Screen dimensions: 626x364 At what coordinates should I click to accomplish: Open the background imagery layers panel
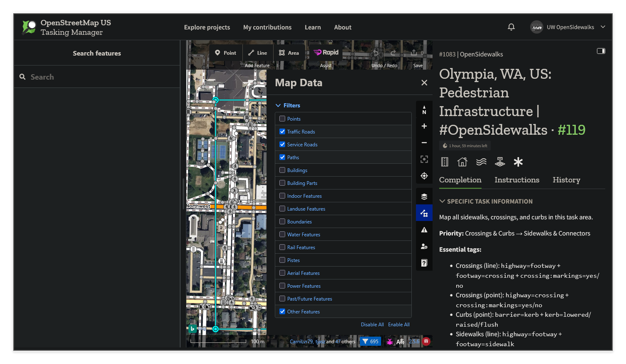424,196
